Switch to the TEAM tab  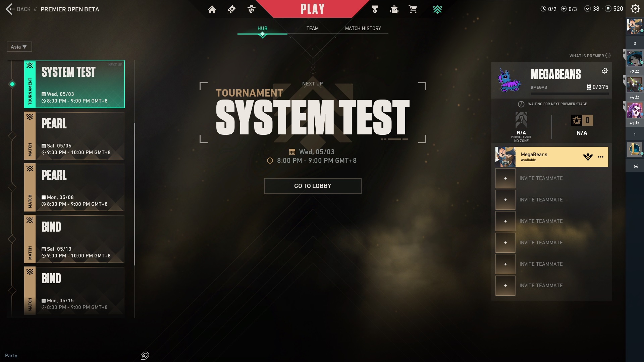pyautogui.click(x=313, y=28)
